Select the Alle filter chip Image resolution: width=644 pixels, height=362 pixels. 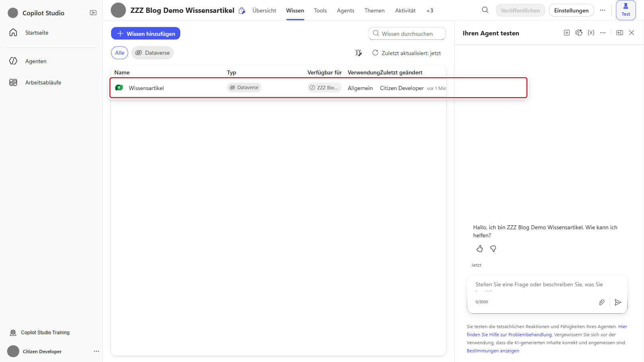[120, 53]
